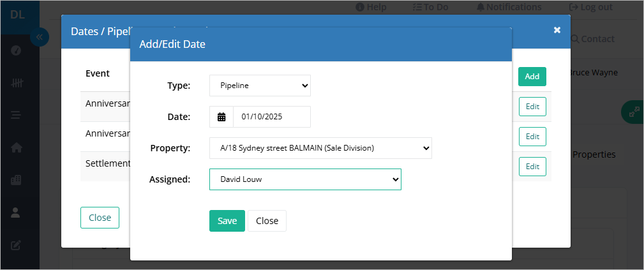
Task: Click the date field showing 01/10/2025
Action: [x=272, y=117]
